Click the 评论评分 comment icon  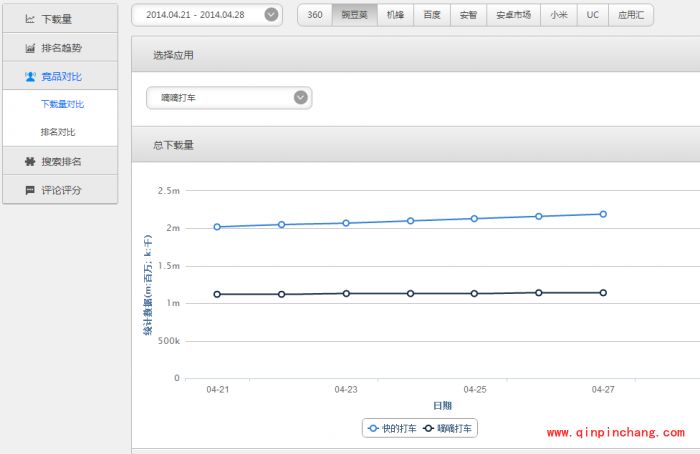click(x=30, y=190)
